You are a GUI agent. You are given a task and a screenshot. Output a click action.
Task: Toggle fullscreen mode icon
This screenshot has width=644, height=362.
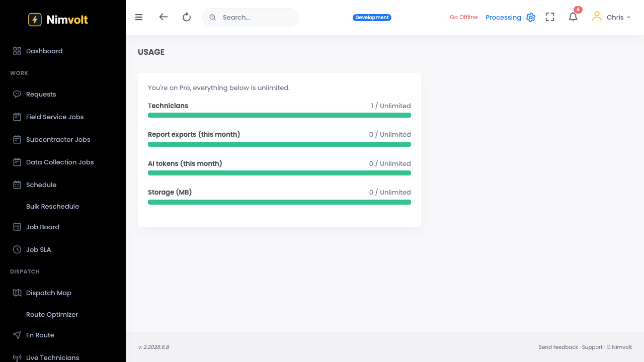pos(550,17)
